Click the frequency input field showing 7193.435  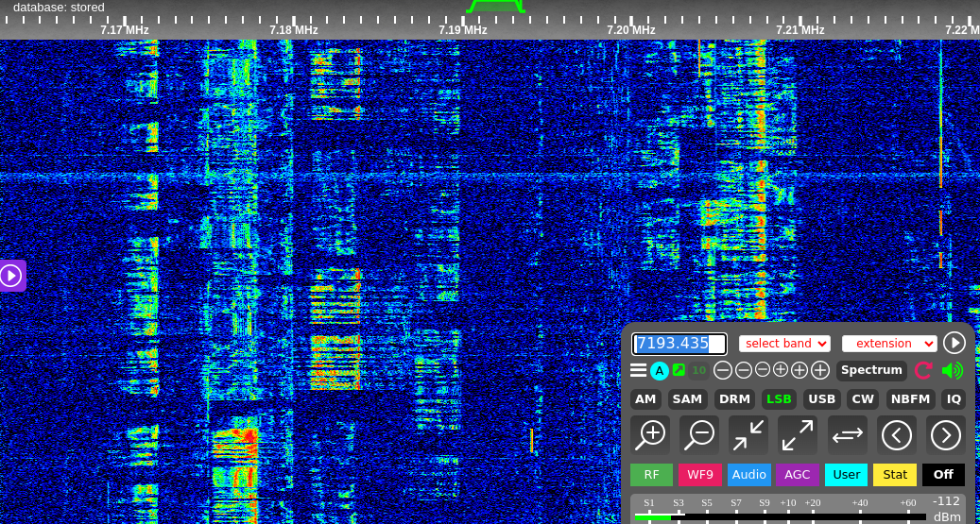pos(679,344)
